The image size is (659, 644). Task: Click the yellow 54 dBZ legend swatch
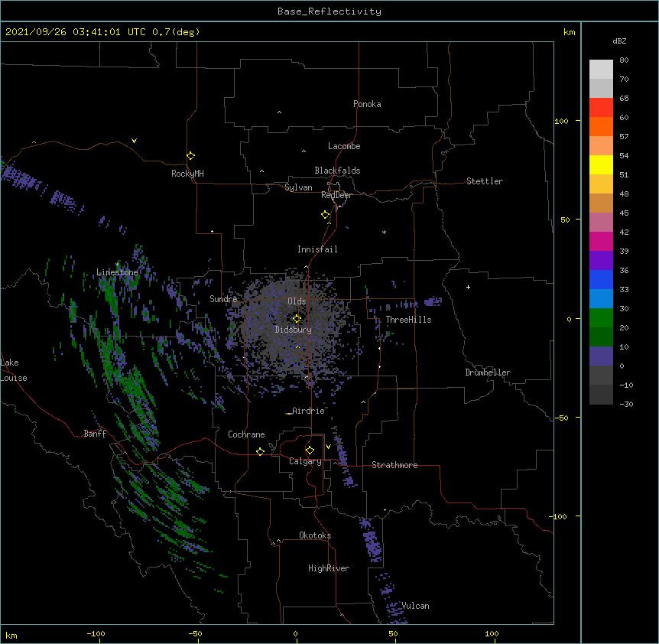coord(601,164)
